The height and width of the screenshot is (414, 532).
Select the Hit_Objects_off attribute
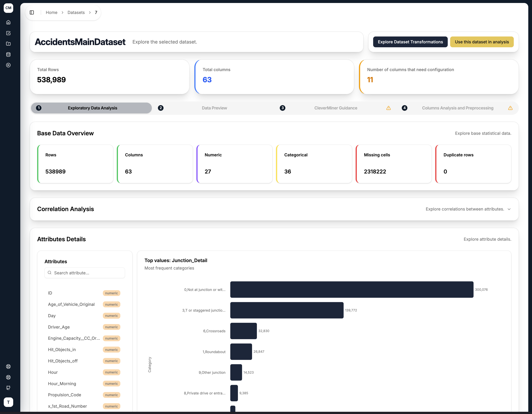(84, 361)
